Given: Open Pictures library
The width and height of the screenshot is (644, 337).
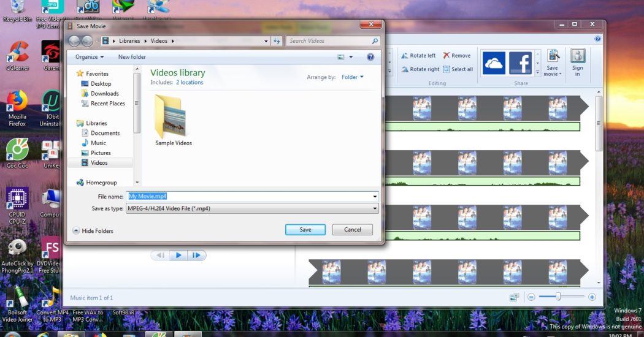Looking at the screenshot, I should point(96,153).
